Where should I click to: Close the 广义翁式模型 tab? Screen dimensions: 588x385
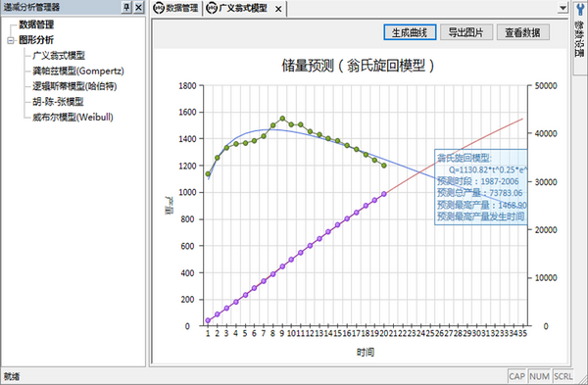click(x=278, y=9)
